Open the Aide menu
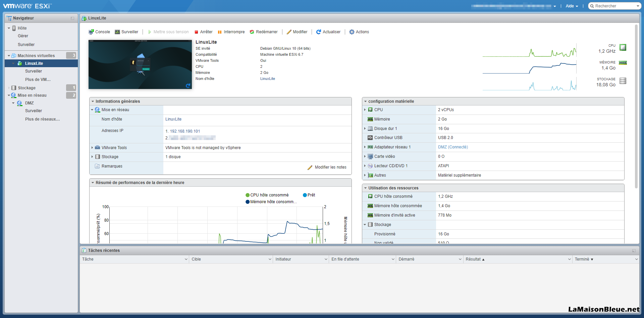 coord(572,6)
